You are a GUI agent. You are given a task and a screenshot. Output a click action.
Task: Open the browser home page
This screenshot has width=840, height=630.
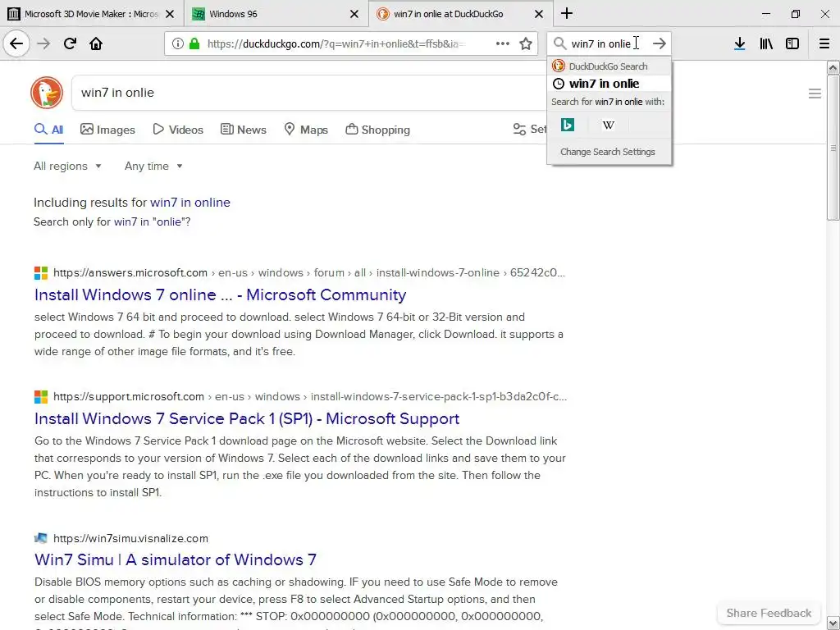pyautogui.click(x=96, y=43)
